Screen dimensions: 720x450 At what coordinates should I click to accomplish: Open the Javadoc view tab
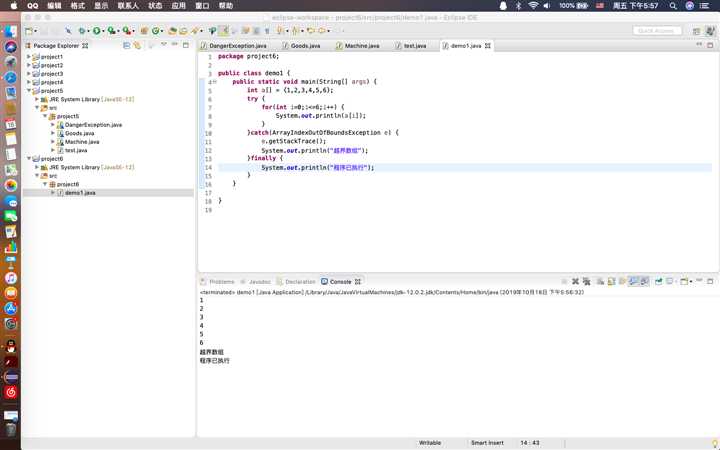click(x=256, y=281)
